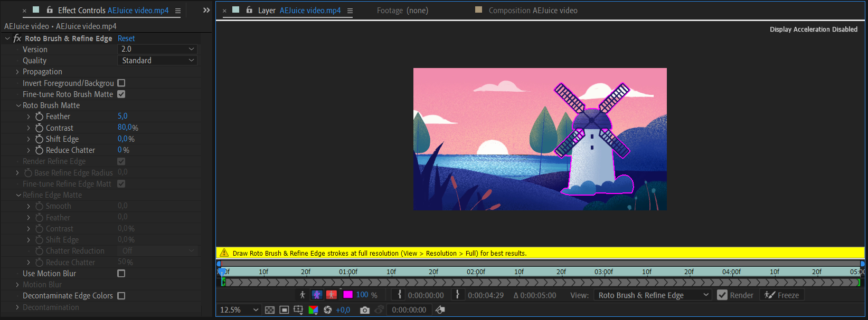Enable Use Motion Blur checkbox
This screenshot has height=320, width=868.
tap(121, 273)
